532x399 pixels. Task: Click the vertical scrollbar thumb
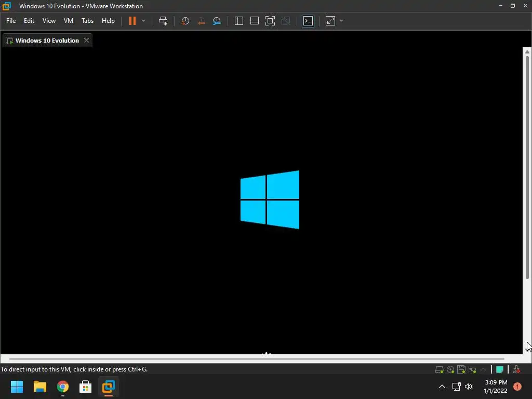coord(527,168)
